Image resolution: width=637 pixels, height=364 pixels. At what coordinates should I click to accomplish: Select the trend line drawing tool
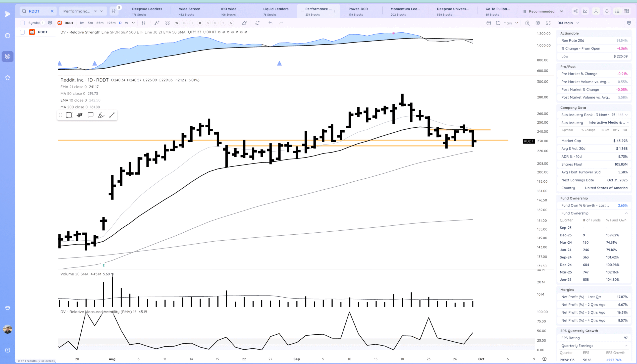[x=112, y=115]
